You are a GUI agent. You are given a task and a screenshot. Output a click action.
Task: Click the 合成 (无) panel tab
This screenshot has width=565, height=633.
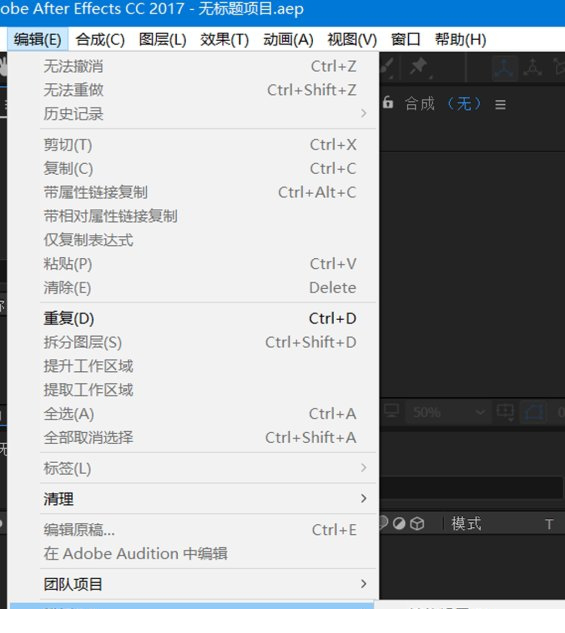tap(443, 104)
